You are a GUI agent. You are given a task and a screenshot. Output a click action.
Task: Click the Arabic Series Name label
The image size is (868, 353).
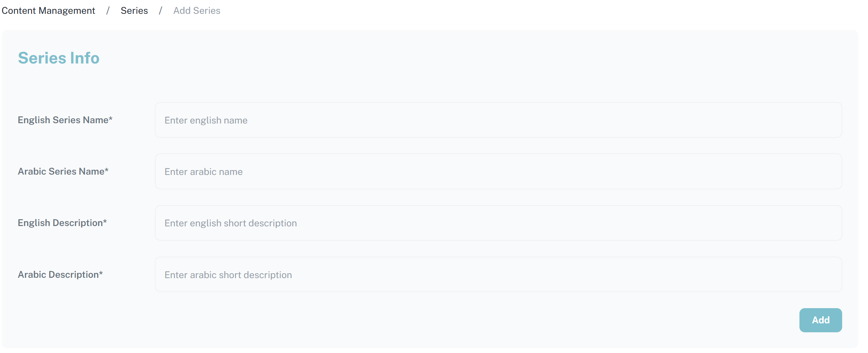61,171
